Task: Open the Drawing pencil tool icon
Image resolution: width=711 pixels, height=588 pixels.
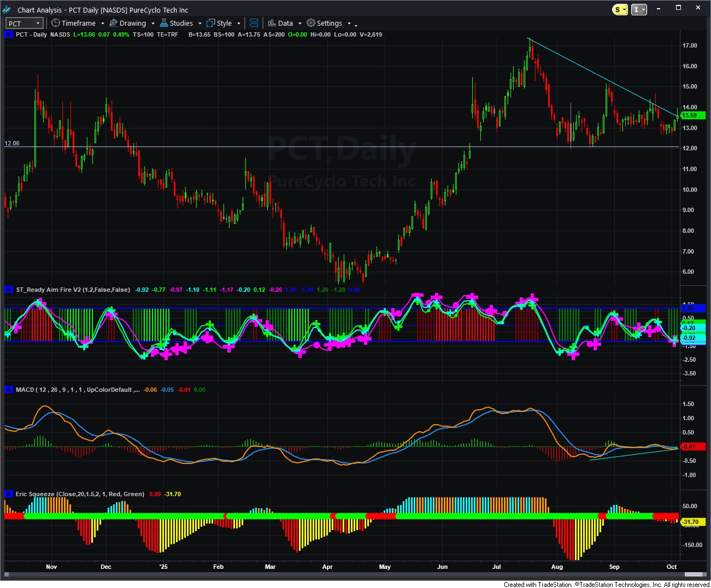Action: point(113,23)
